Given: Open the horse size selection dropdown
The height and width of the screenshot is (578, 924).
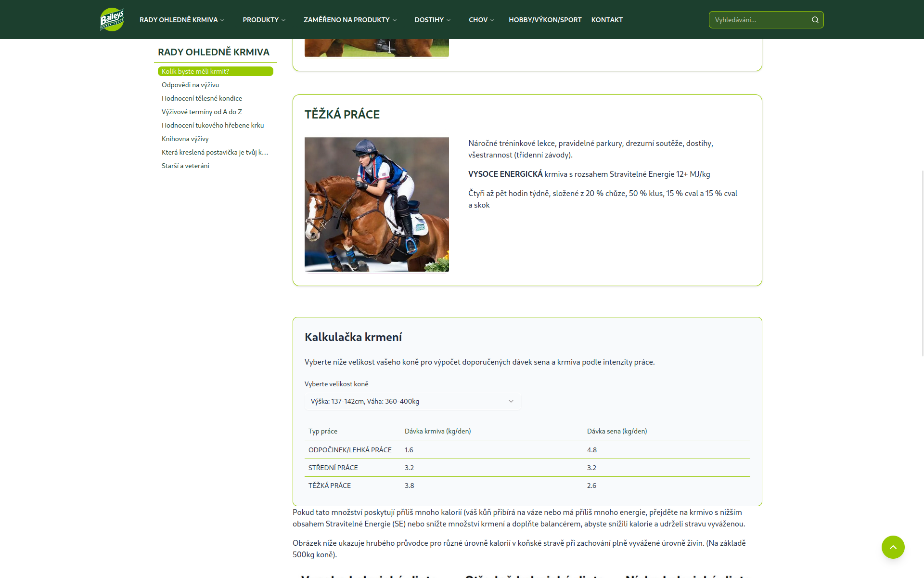Looking at the screenshot, I should tap(412, 401).
